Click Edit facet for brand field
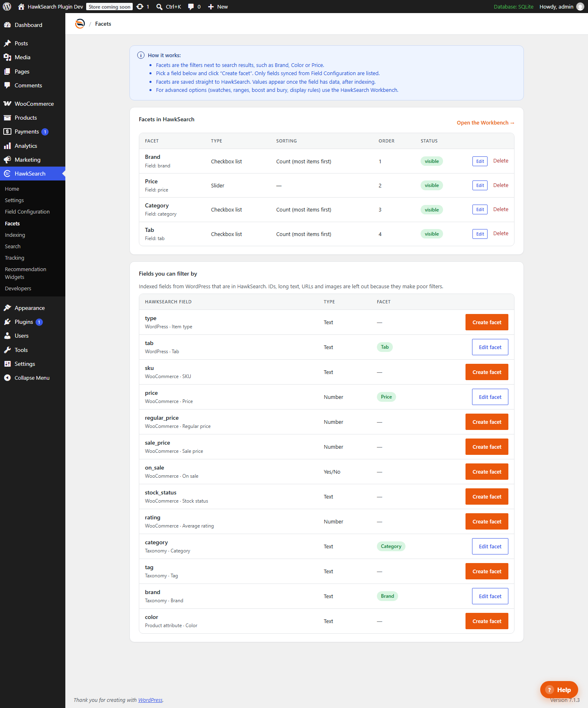The width and height of the screenshot is (588, 708). coord(490,596)
